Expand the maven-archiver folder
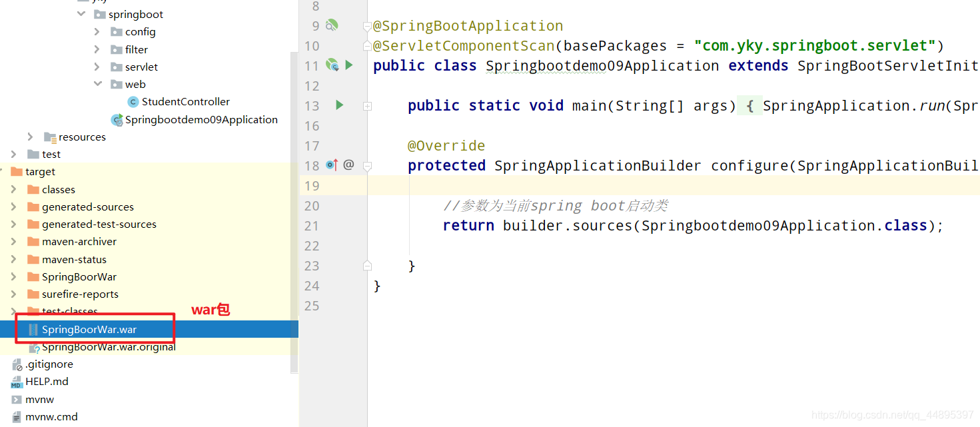 14,241
